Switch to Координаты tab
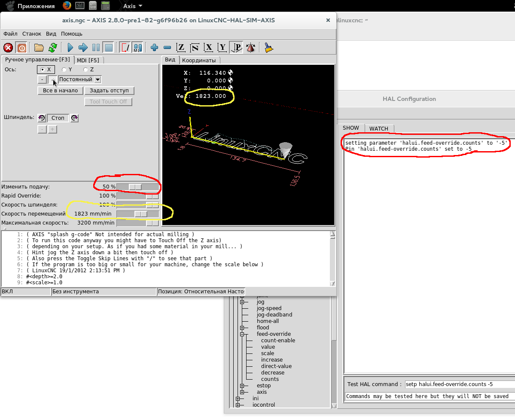 click(x=199, y=61)
